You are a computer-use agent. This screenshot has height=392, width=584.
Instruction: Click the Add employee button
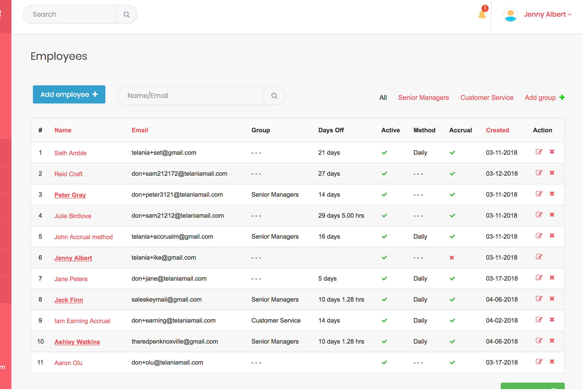69,94
